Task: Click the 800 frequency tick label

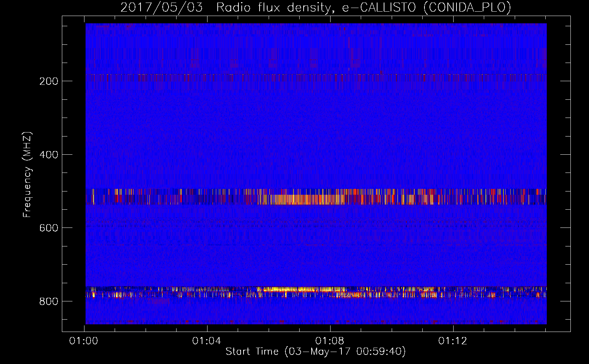Action: click(48, 301)
